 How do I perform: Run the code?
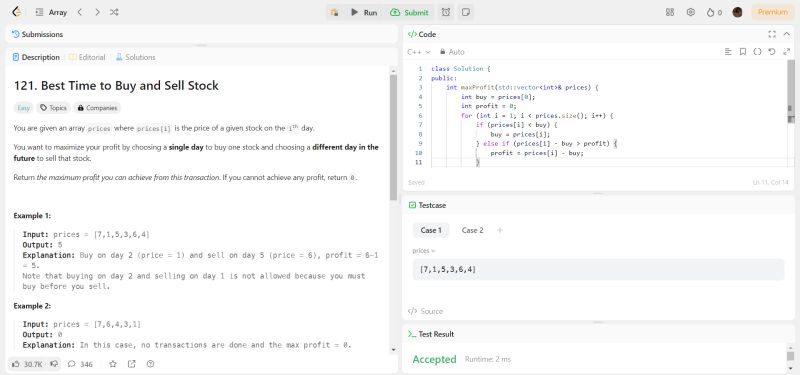tap(364, 12)
